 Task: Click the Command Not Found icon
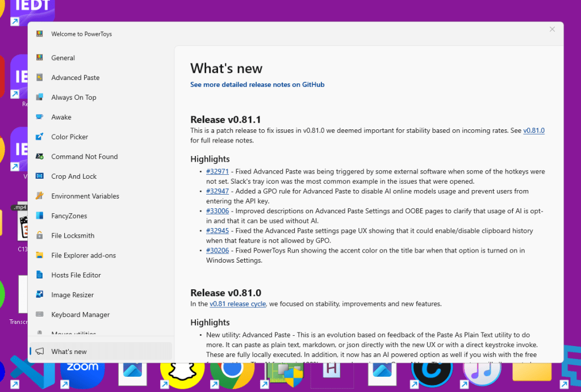pos(40,156)
